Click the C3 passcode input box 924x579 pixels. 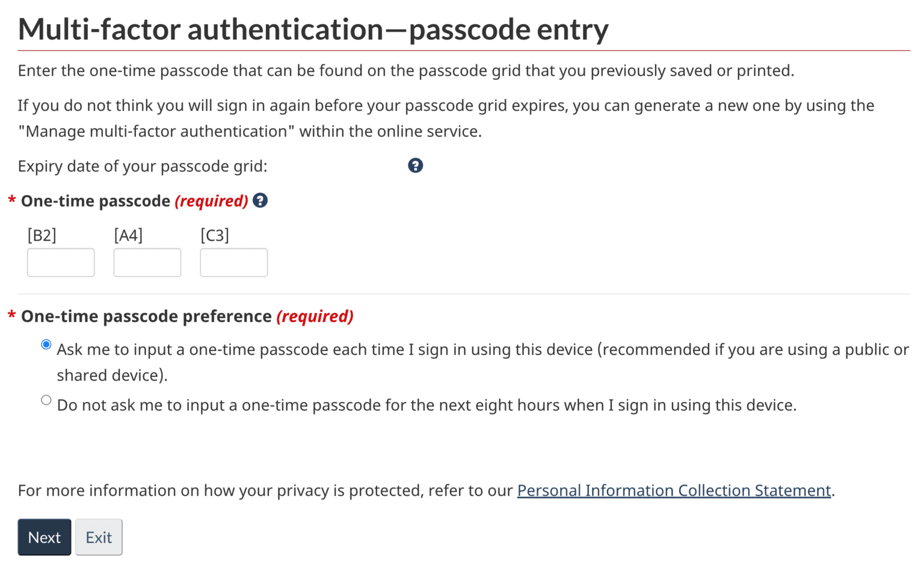pos(234,262)
